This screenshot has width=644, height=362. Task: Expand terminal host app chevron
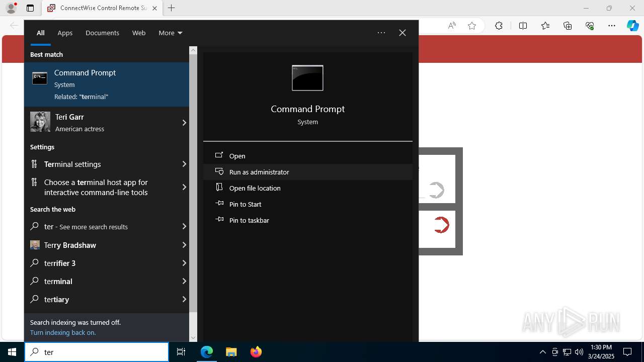pyautogui.click(x=184, y=187)
